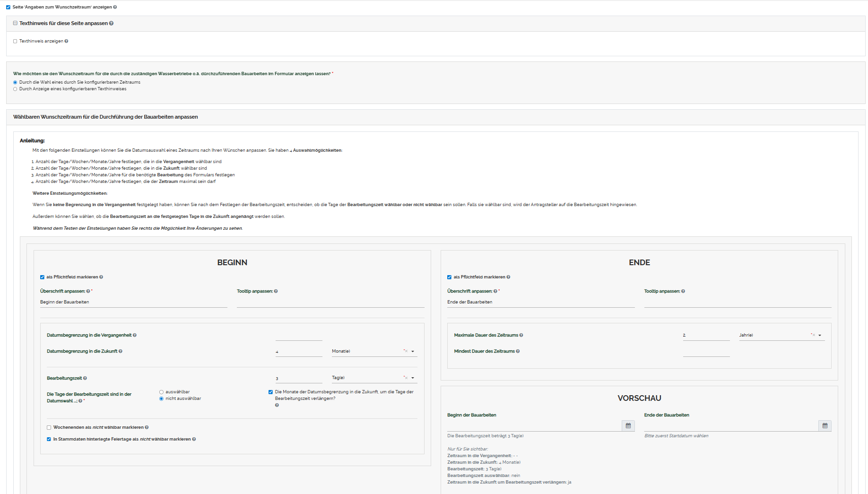Screen dimensions: 868x494
Task: Click help icon beside Datumsbegrenzung in die Vergangenheit
Action: [x=135, y=335]
